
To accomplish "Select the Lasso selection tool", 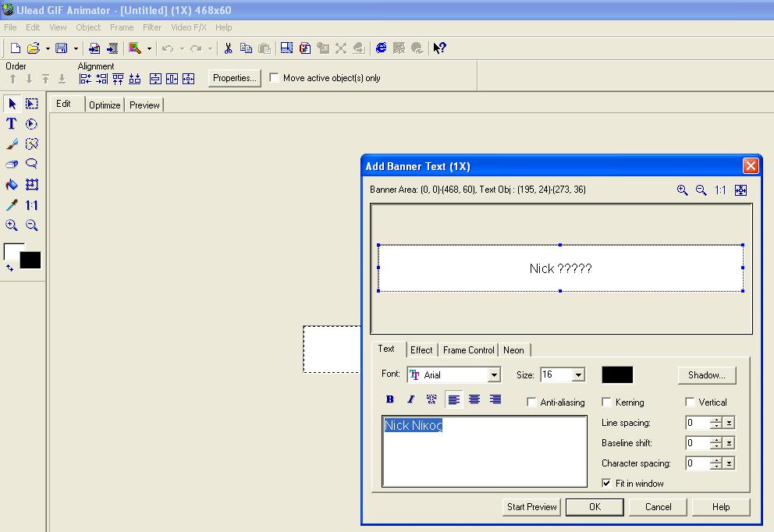I will click(31, 164).
